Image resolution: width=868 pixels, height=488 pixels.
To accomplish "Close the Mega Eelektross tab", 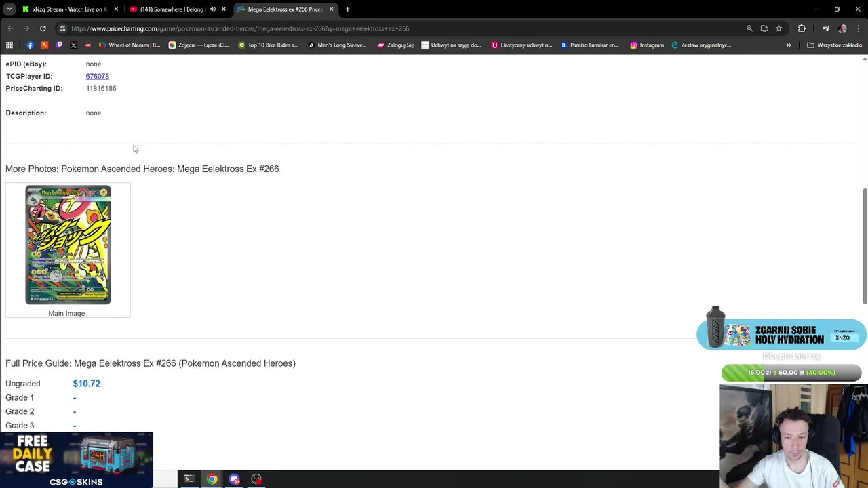I will [332, 9].
